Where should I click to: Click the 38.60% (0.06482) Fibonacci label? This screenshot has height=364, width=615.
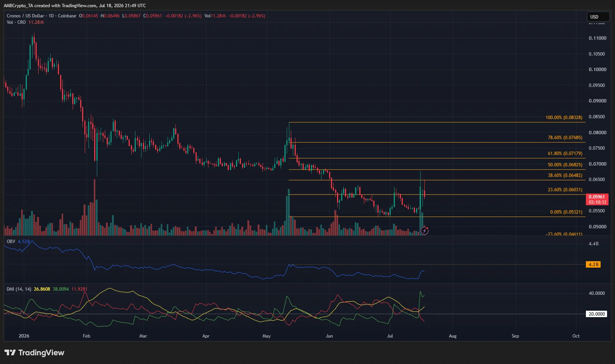coord(565,175)
